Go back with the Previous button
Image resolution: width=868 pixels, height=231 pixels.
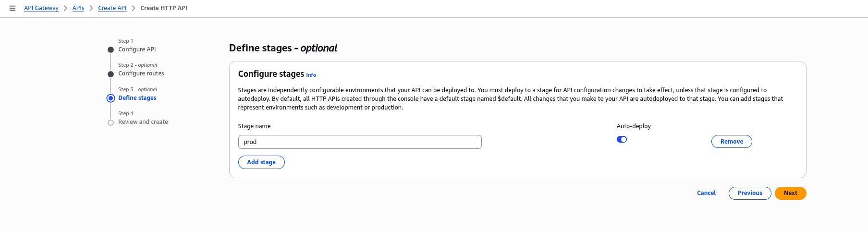pyautogui.click(x=749, y=193)
